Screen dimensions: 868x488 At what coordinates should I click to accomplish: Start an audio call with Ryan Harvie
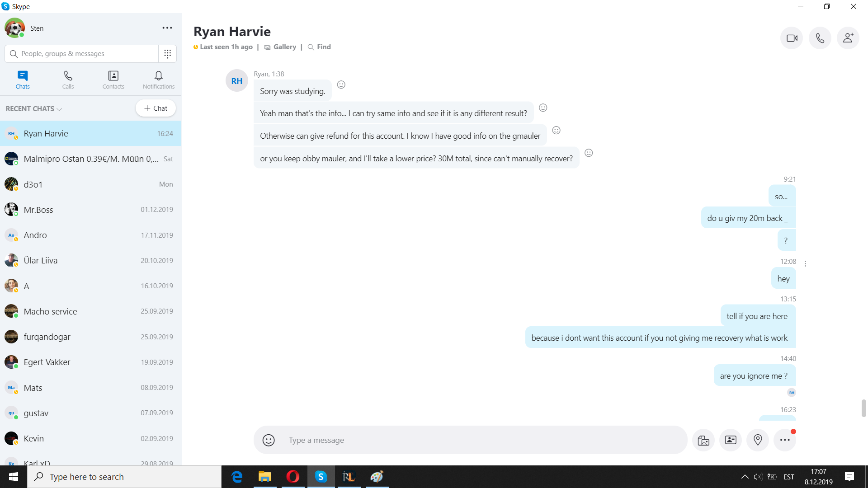click(x=820, y=38)
